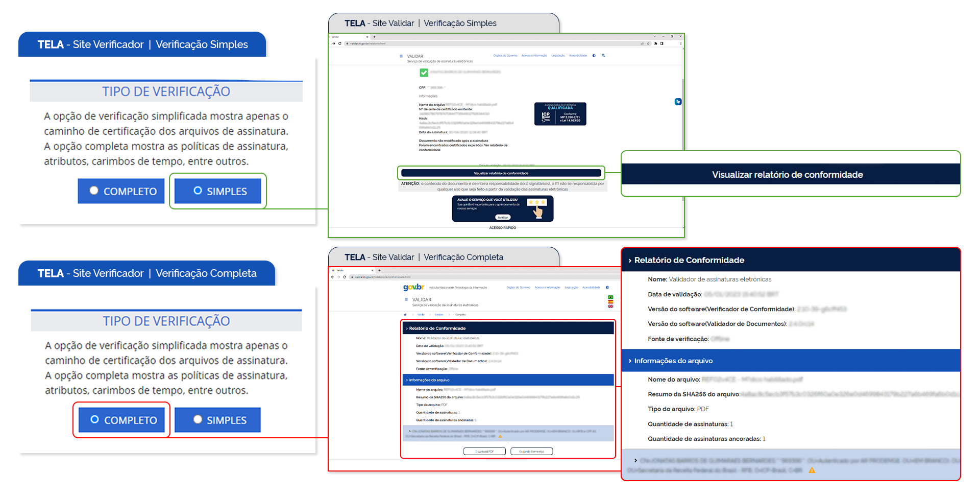Click back arrow in Verificação Completa browser

click(x=333, y=277)
